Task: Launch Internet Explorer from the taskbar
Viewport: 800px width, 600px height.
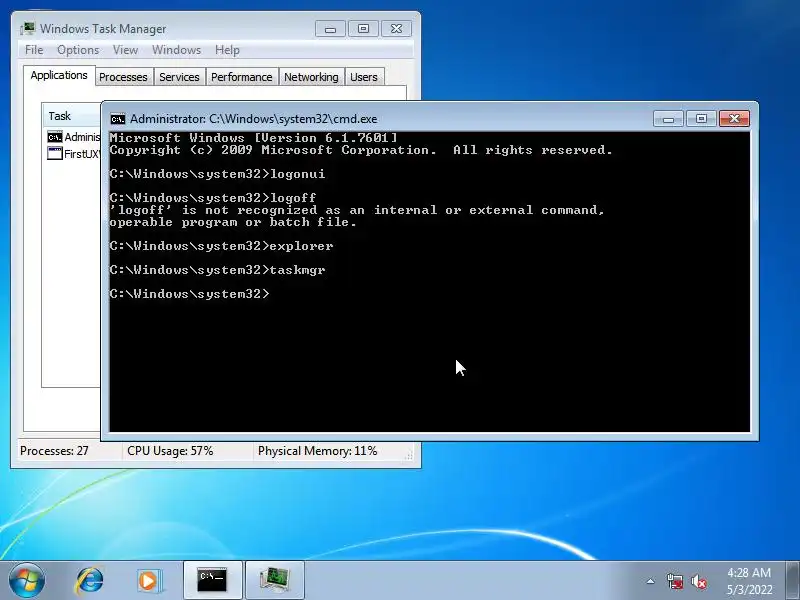Action: click(90, 580)
